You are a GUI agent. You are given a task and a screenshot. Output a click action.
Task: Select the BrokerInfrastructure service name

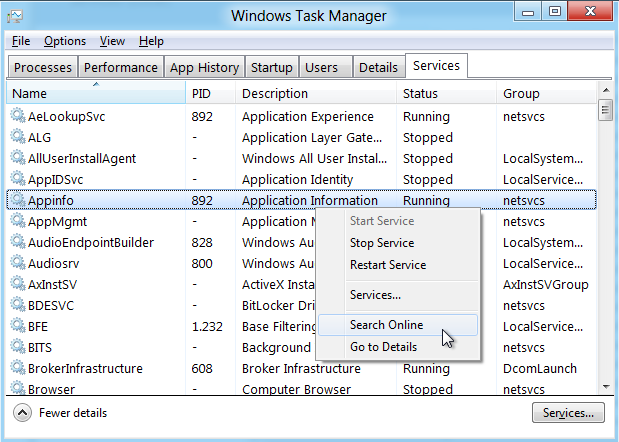(85, 368)
